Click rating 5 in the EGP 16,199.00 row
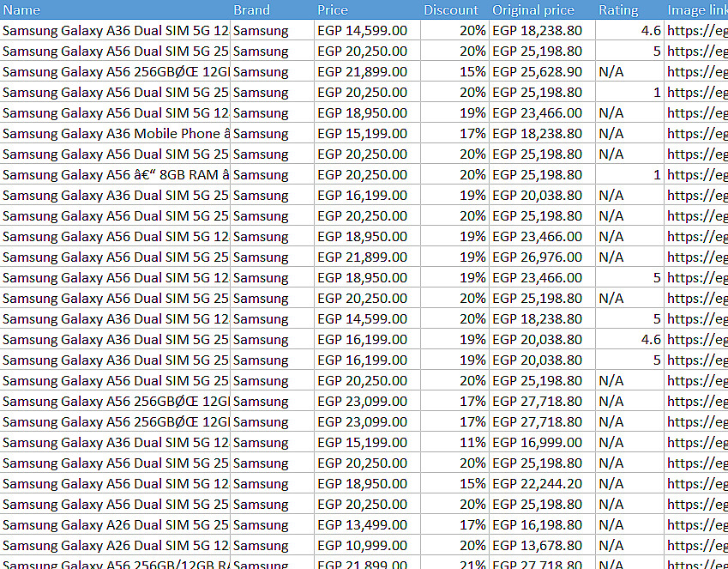 [630, 360]
